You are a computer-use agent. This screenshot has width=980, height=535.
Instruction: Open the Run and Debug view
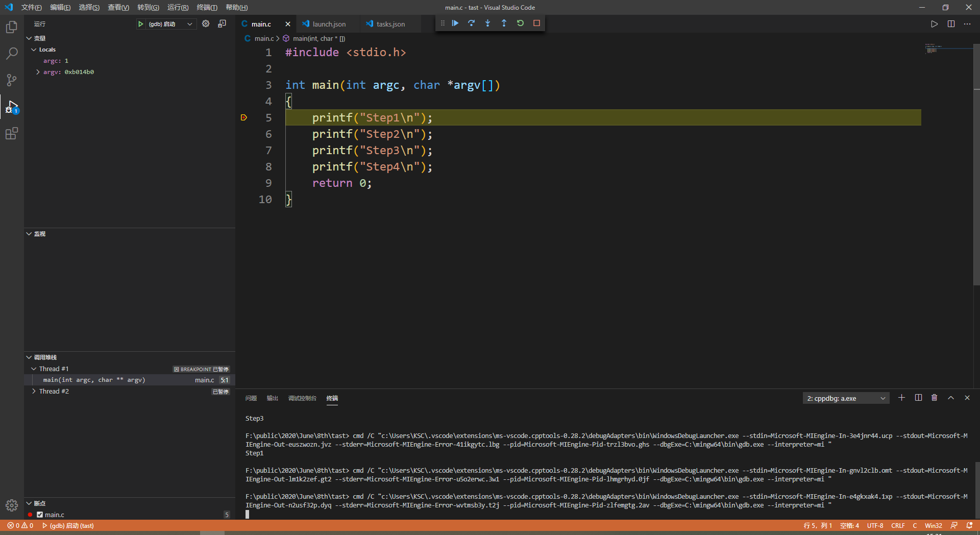(x=11, y=107)
